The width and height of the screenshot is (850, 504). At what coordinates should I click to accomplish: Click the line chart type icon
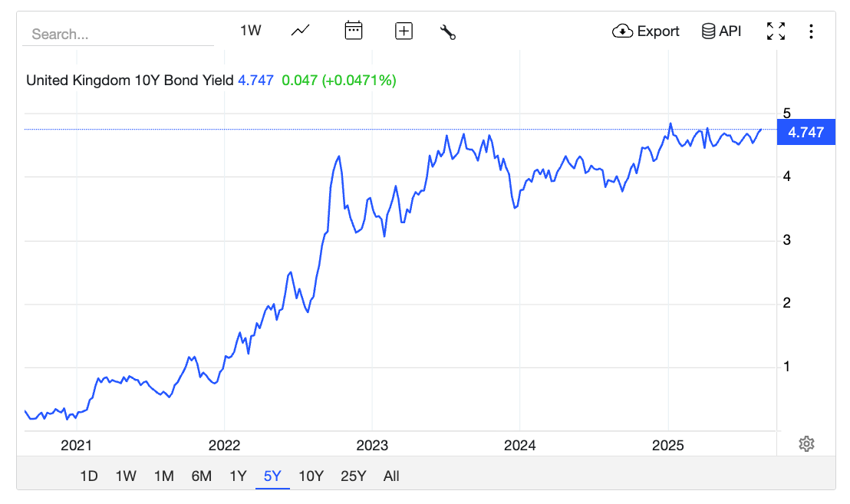[x=301, y=31]
